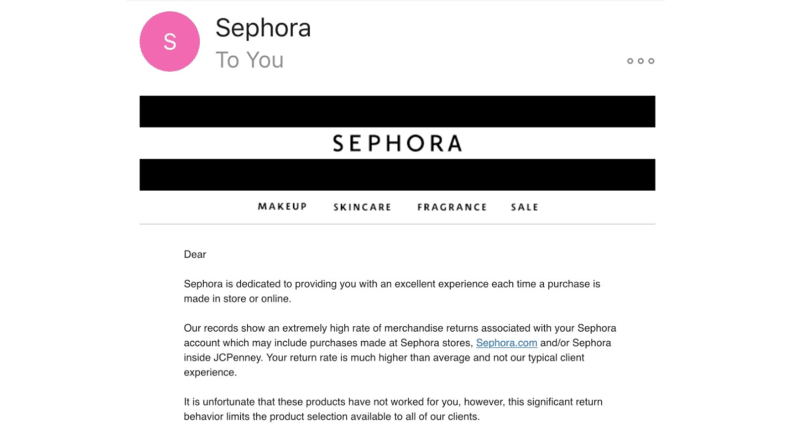Open the SALE navigation link

coord(525,207)
